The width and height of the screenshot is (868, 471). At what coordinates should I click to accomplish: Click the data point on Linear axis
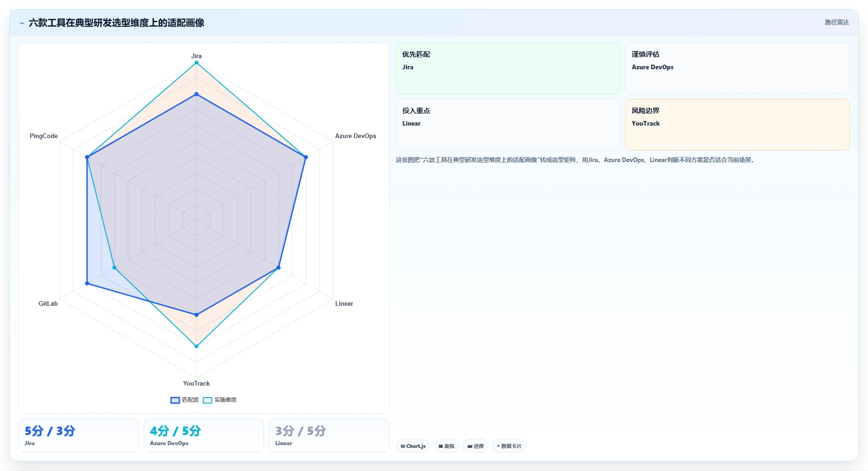click(278, 268)
